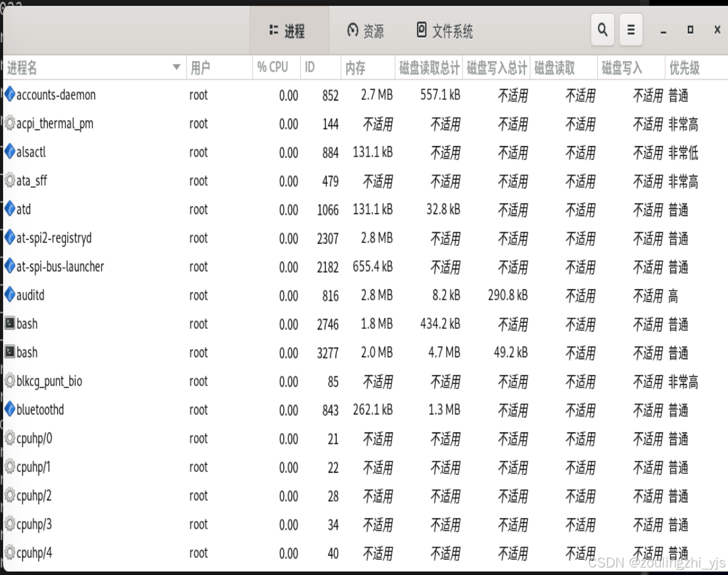This screenshot has height=575, width=728.
Task: Click the 557.1 kB disk read value
Action: click(440, 95)
